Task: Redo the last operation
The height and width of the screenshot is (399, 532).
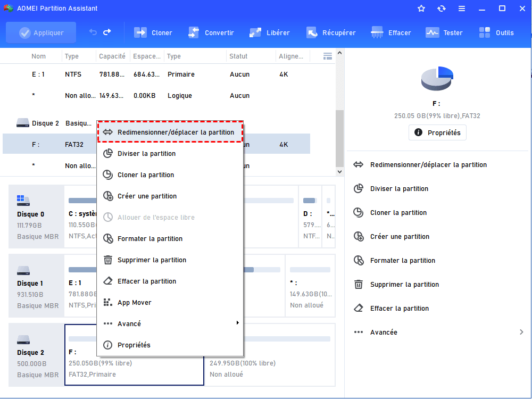Action: (107, 32)
